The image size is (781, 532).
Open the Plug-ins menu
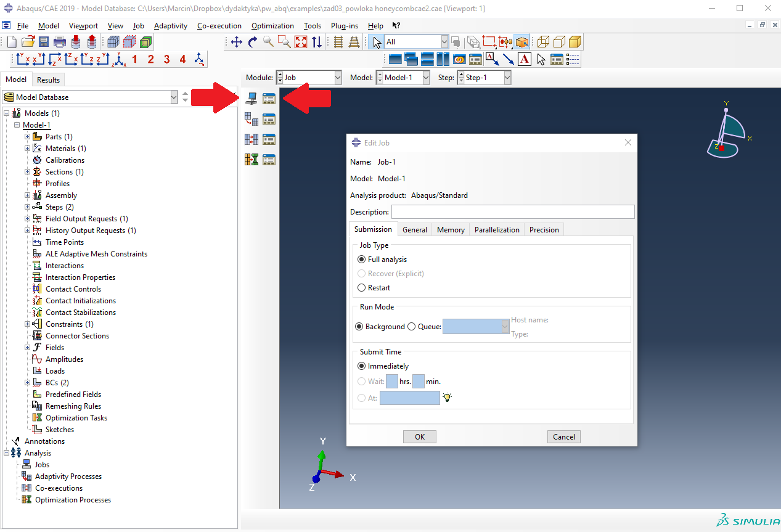pyautogui.click(x=344, y=26)
